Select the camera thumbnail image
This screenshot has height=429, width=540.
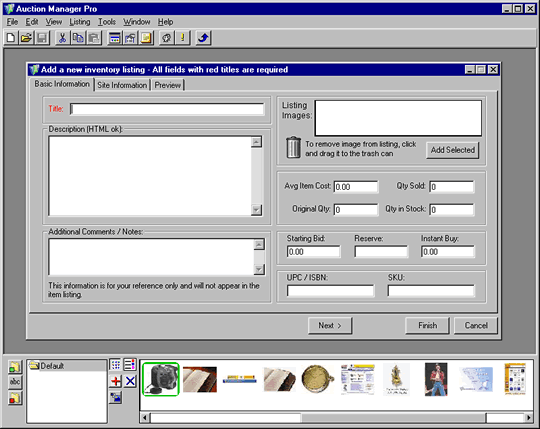pos(161,379)
